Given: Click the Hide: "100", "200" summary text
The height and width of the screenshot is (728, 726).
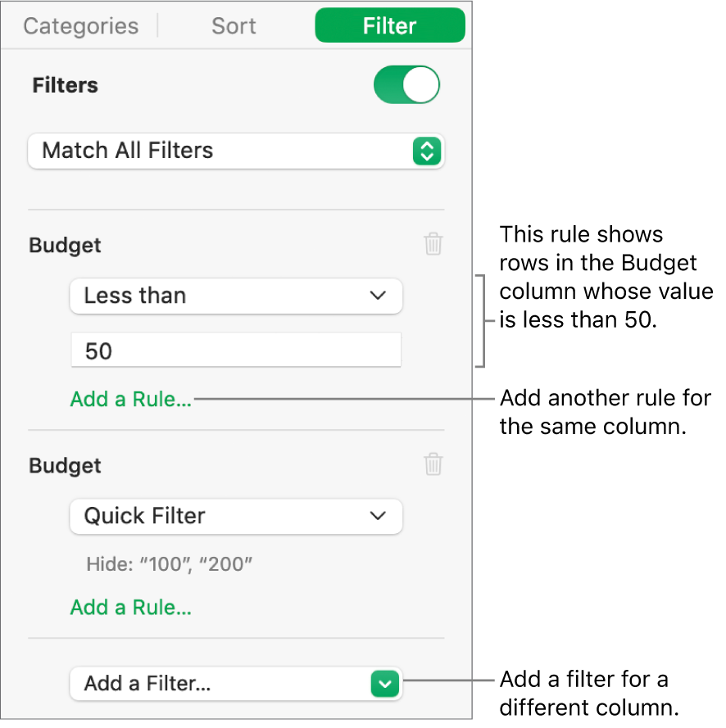Looking at the screenshot, I should tap(168, 563).
